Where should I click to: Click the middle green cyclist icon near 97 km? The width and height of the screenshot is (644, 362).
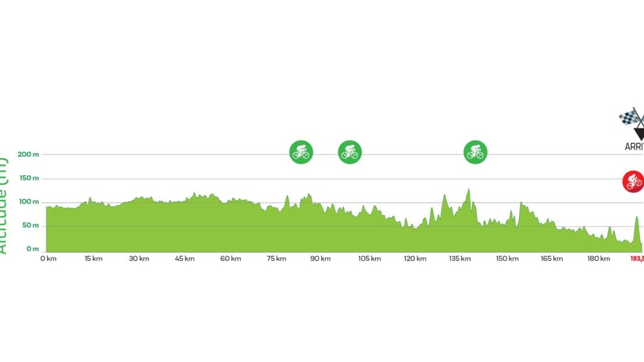pyautogui.click(x=350, y=152)
